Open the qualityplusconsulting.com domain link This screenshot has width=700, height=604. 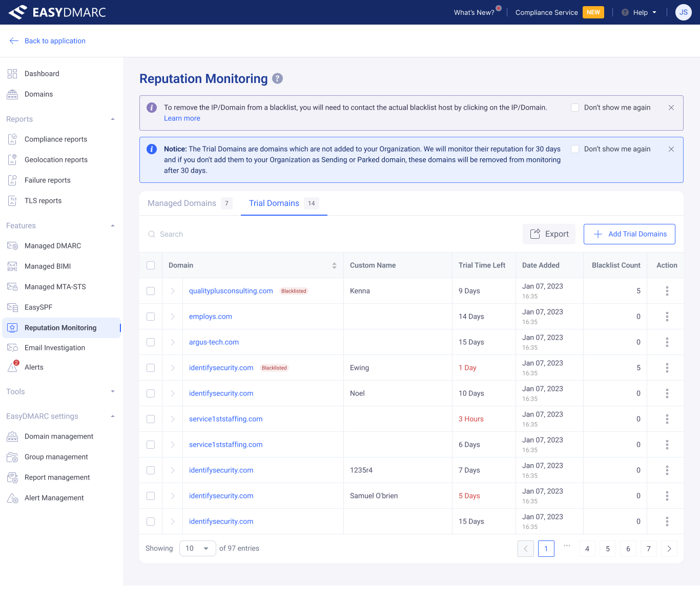pos(231,291)
